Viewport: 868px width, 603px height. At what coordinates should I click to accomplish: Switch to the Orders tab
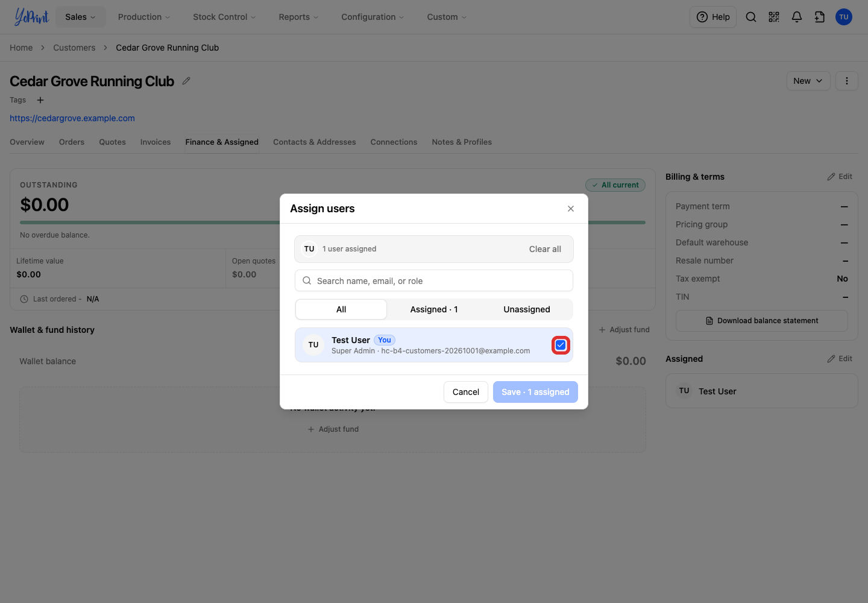72,142
